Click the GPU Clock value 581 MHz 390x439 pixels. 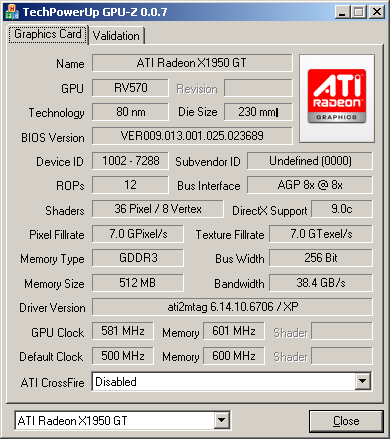click(123, 331)
